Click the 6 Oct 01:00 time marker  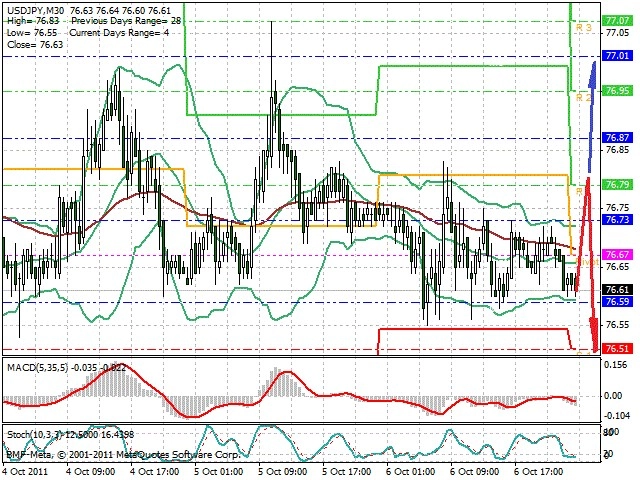click(411, 471)
